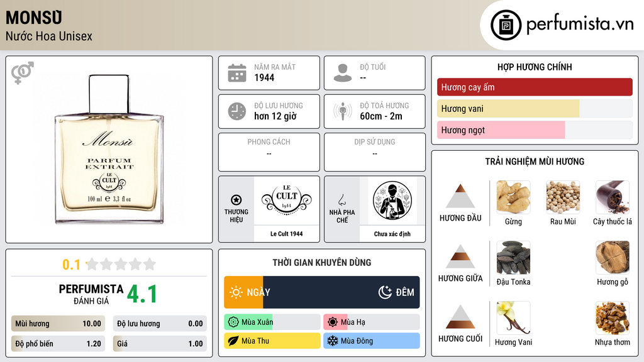The image size is (644, 362).
Task: Open the Le Cult 1944 brand logo
Action: (x=287, y=200)
